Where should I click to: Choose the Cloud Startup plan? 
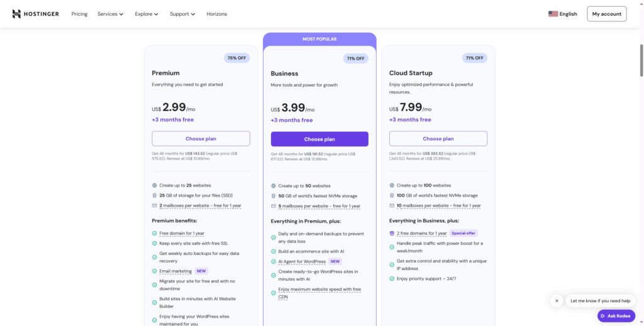point(438,138)
